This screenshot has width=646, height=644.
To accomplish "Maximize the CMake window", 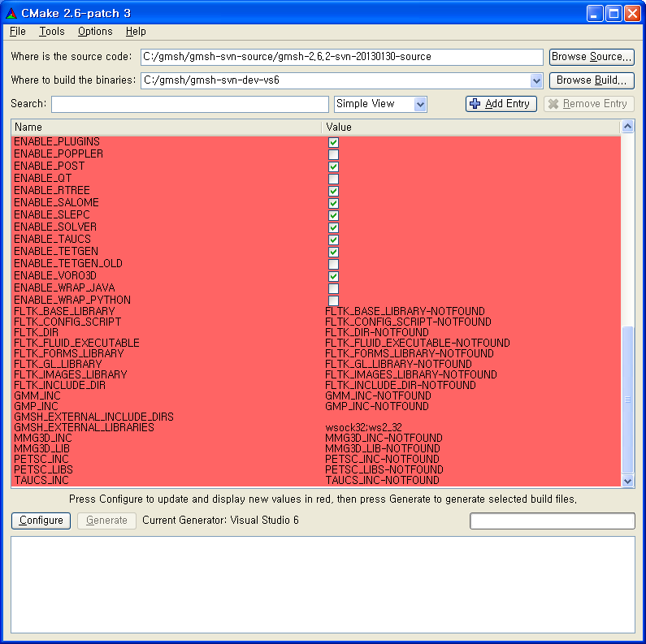I will 613,14.
